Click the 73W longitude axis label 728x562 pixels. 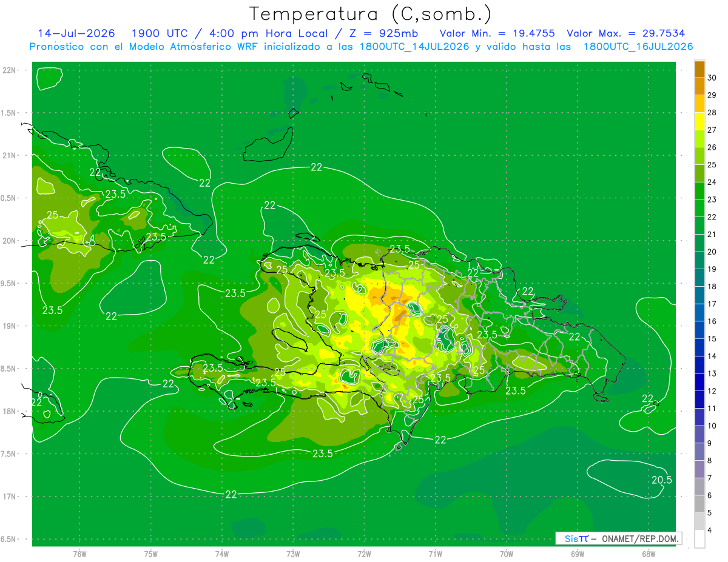pyautogui.click(x=293, y=554)
